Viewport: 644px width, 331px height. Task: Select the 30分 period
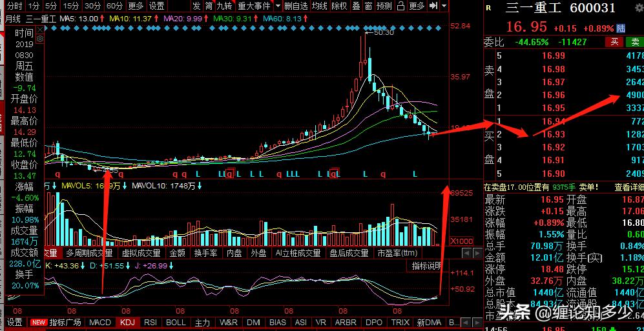click(x=92, y=6)
